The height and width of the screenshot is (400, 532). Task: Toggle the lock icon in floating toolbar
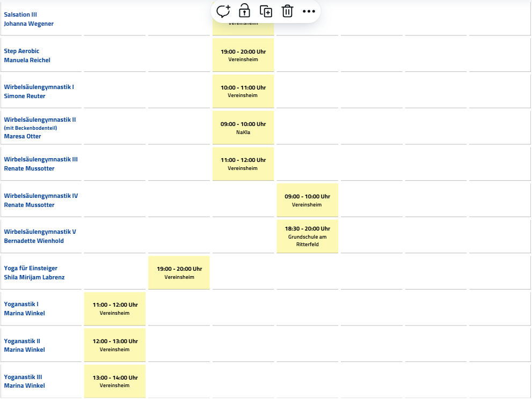pyautogui.click(x=245, y=11)
